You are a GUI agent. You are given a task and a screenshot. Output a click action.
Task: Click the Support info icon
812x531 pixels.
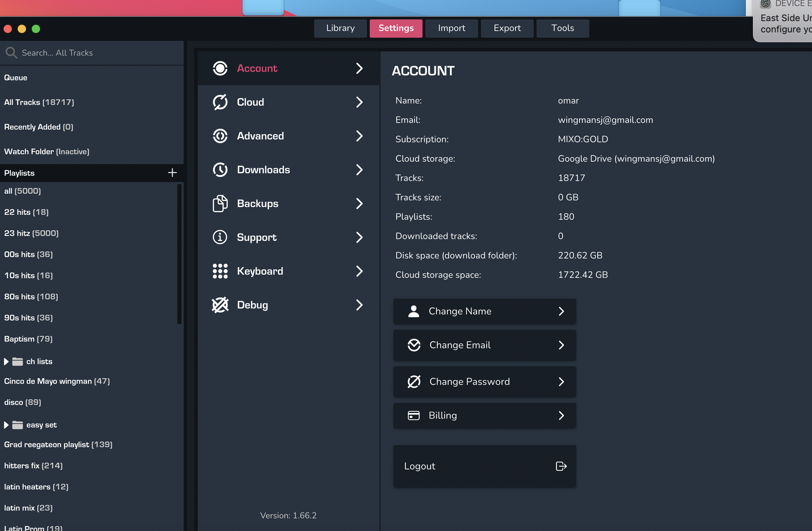pos(220,237)
